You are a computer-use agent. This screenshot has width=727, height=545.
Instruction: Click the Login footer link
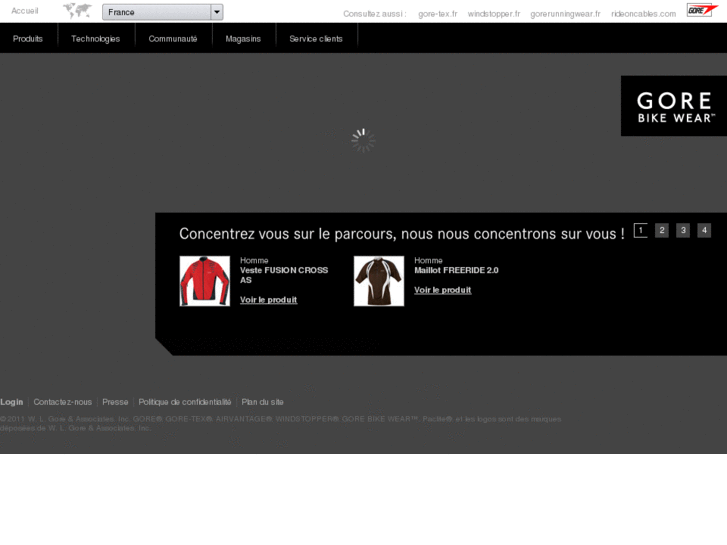click(x=12, y=402)
